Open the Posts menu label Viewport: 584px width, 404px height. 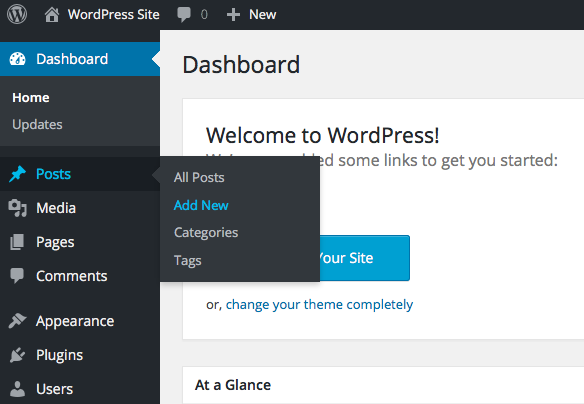(53, 174)
